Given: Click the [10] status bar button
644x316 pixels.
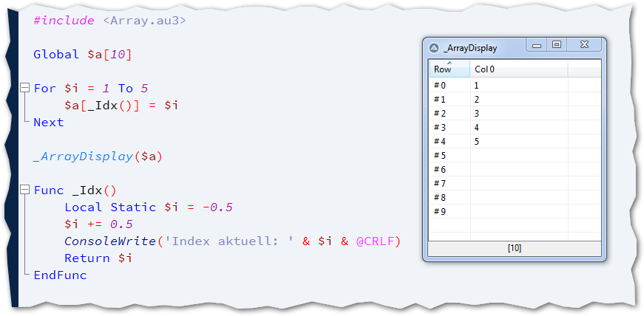Looking at the screenshot, I should coord(515,248).
